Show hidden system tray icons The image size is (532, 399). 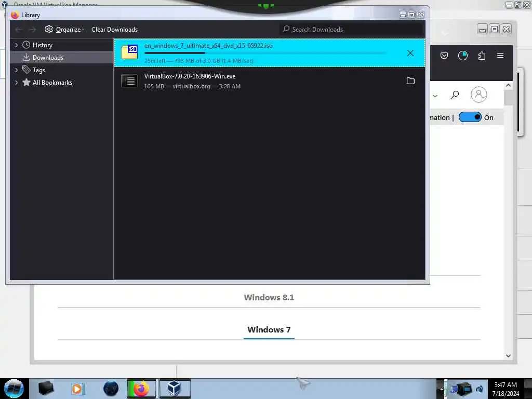(x=442, y=389)
